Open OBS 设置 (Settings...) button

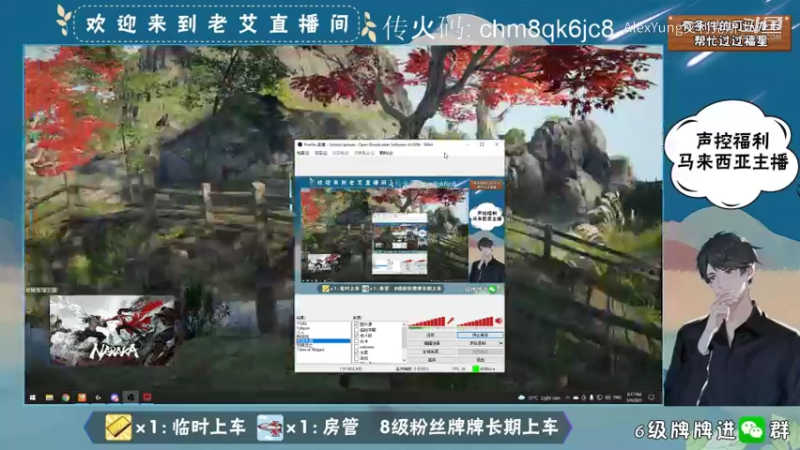click(432, 335)
